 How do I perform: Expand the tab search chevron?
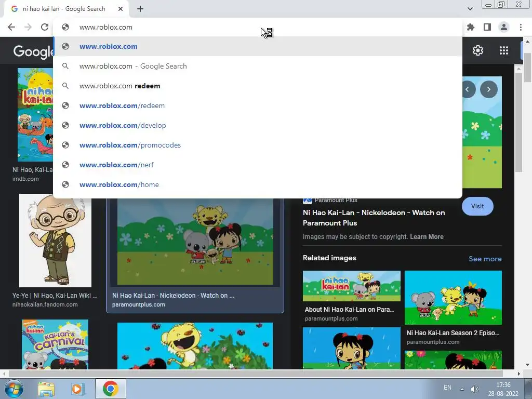(x=470, y=9)
